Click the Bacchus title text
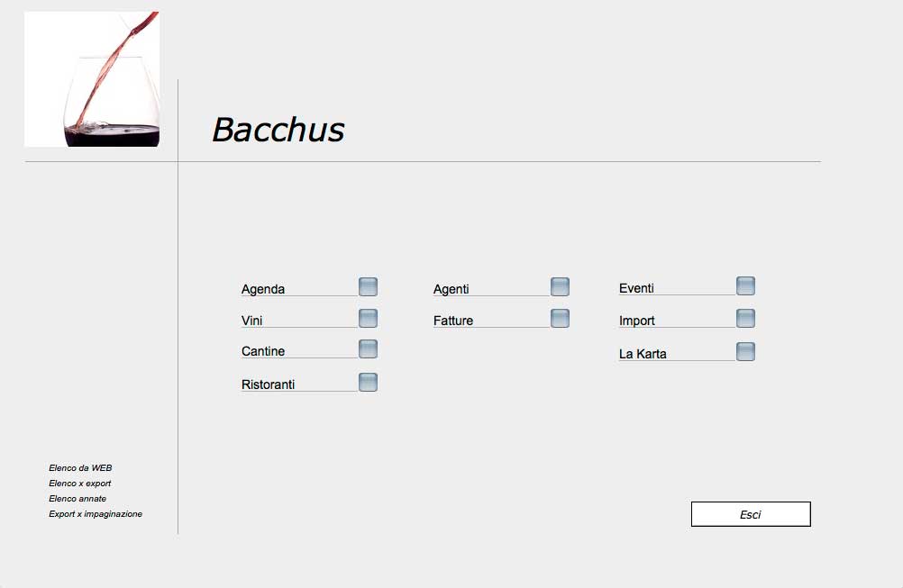 click(278, 130)
